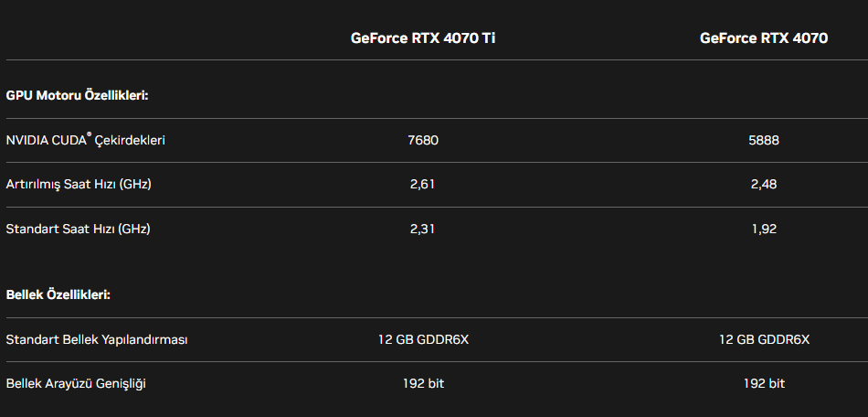868x417 pixels.
Task: Click the 2,31 base clock value
Action: point(422,229)
